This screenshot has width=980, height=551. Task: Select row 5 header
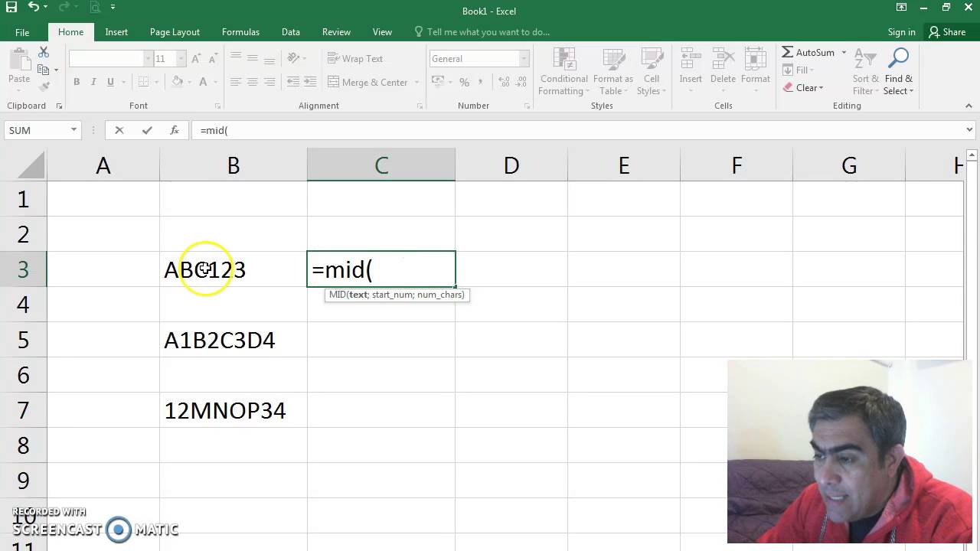23,340
